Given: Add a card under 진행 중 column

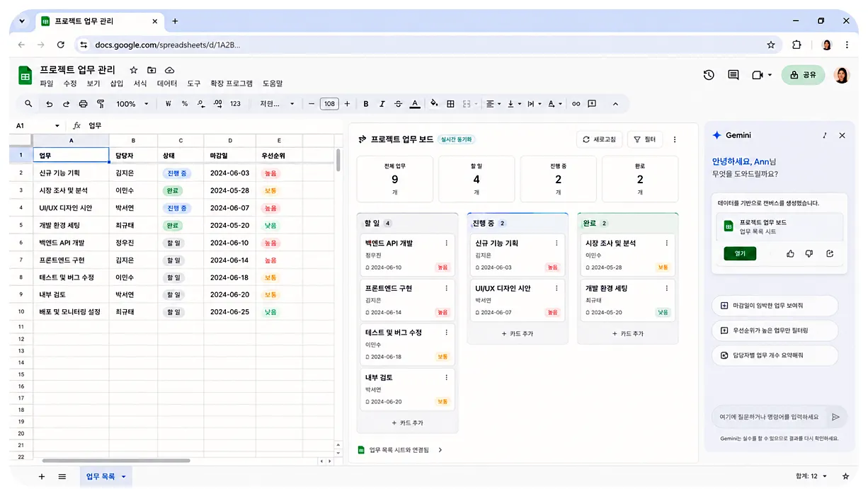Looking at the screenshot, I should [518, 333].
